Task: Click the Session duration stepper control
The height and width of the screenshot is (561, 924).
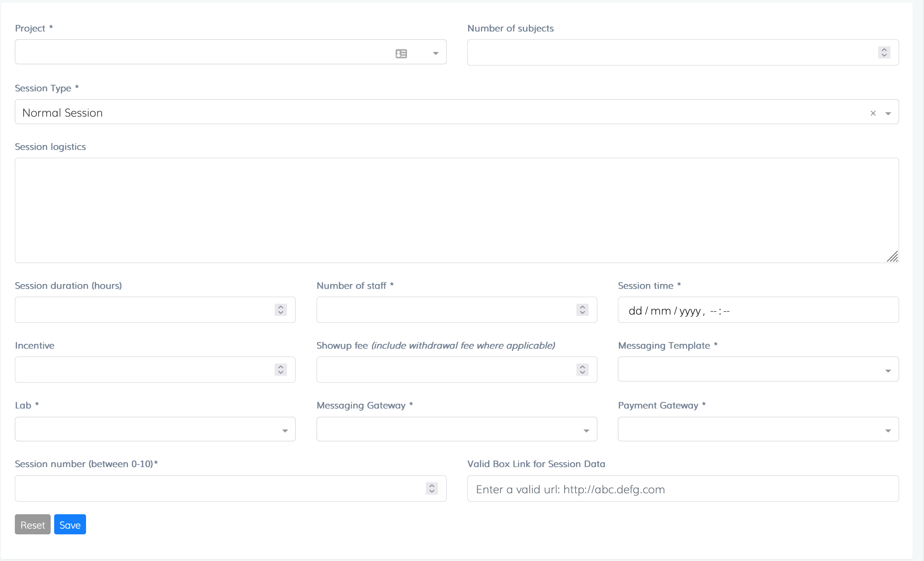Action: point(281,310)
